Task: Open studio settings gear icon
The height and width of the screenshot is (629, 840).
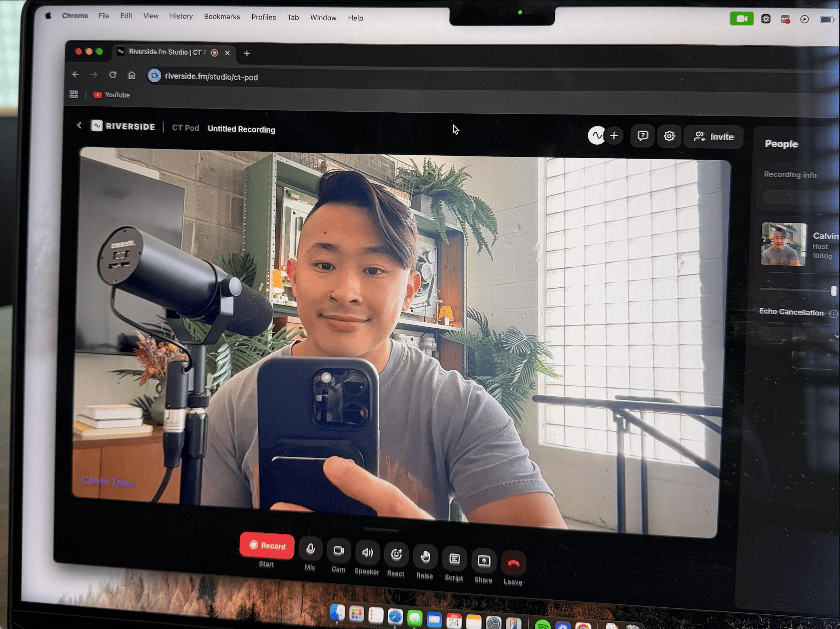Action: 669,136
